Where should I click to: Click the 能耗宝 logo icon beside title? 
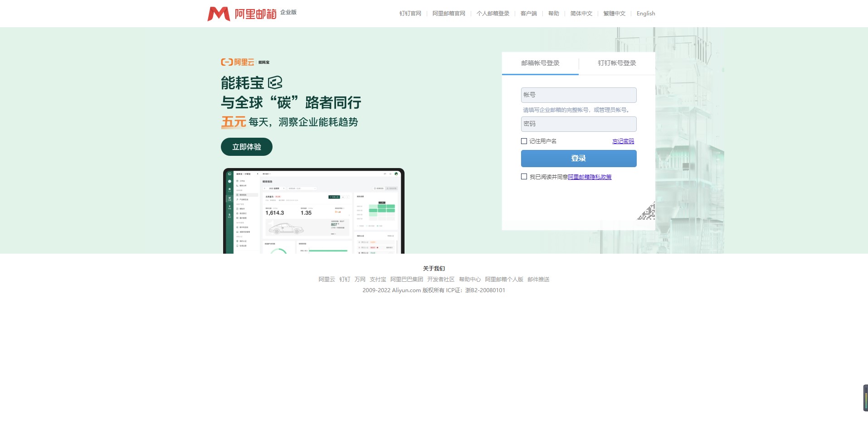point(275,82)
